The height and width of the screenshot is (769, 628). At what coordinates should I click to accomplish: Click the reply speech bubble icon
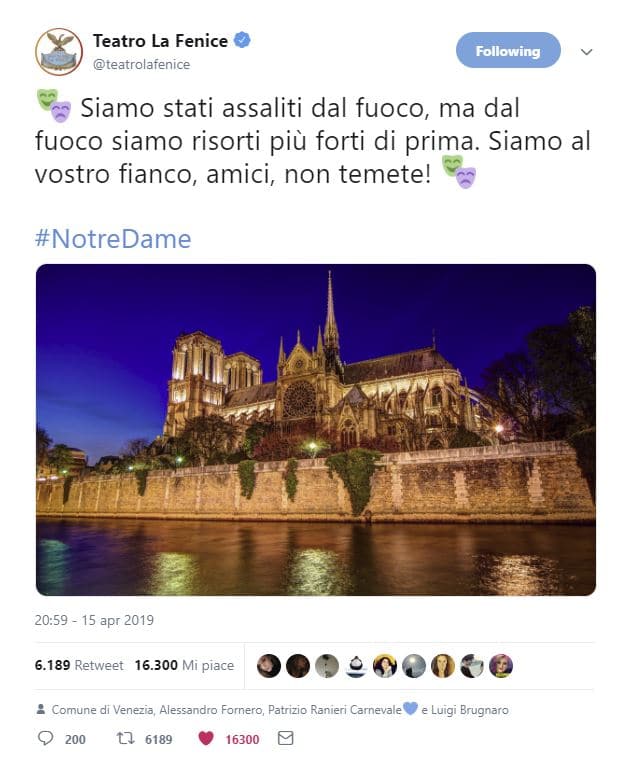pyautogui.click(x=45, y=739)
